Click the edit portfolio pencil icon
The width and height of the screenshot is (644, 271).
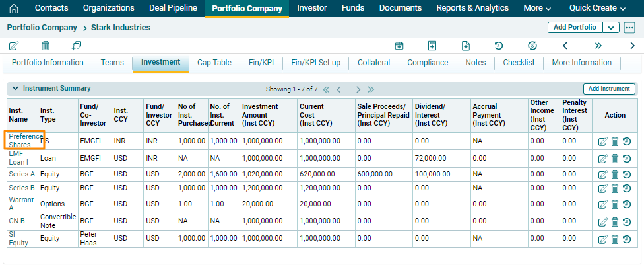tap(14, 46)
